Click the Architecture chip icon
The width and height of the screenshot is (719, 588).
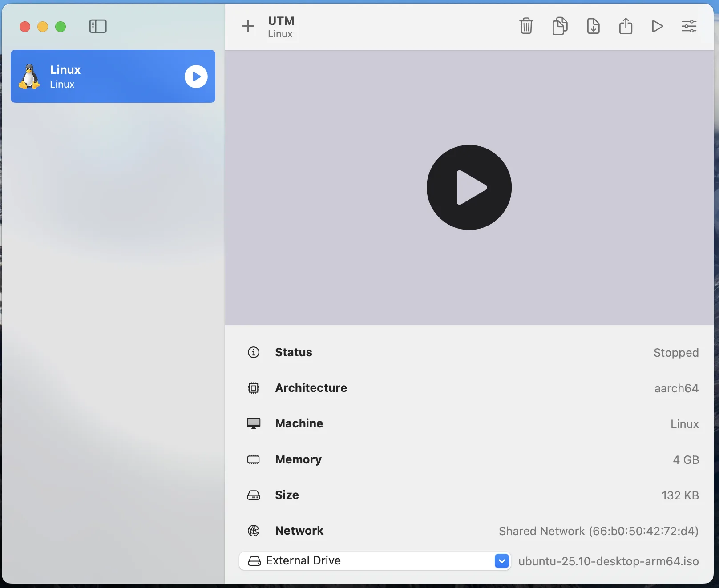click(x=254, y=388)
